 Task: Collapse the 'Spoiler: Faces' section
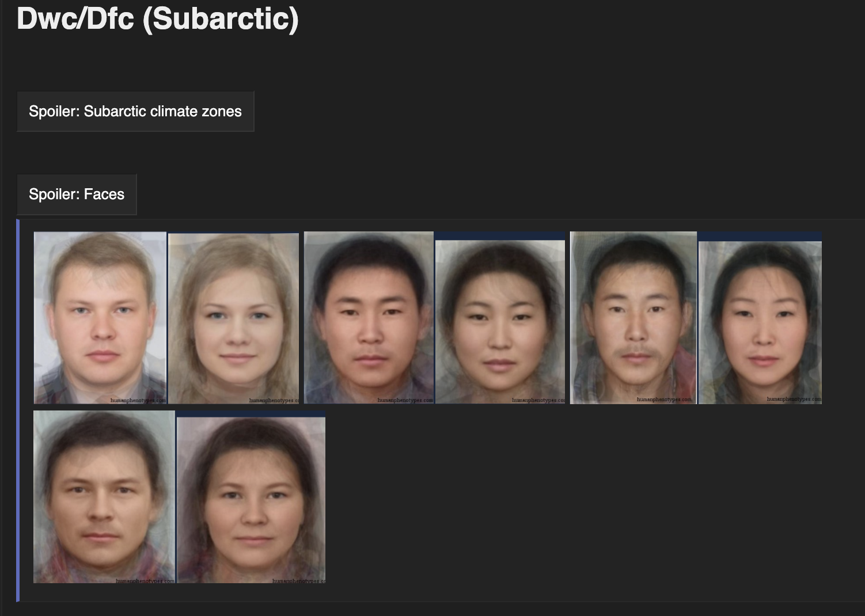(77, 195)
